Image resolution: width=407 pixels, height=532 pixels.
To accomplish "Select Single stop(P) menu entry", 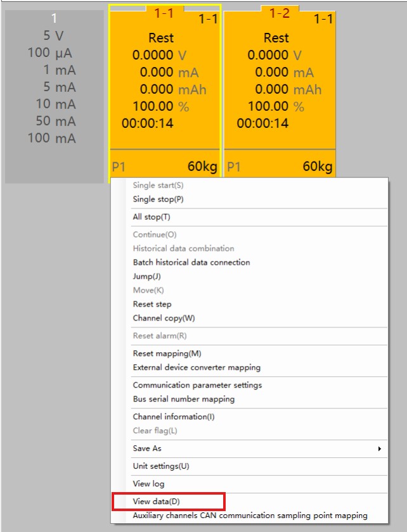I will click(153, 199).
